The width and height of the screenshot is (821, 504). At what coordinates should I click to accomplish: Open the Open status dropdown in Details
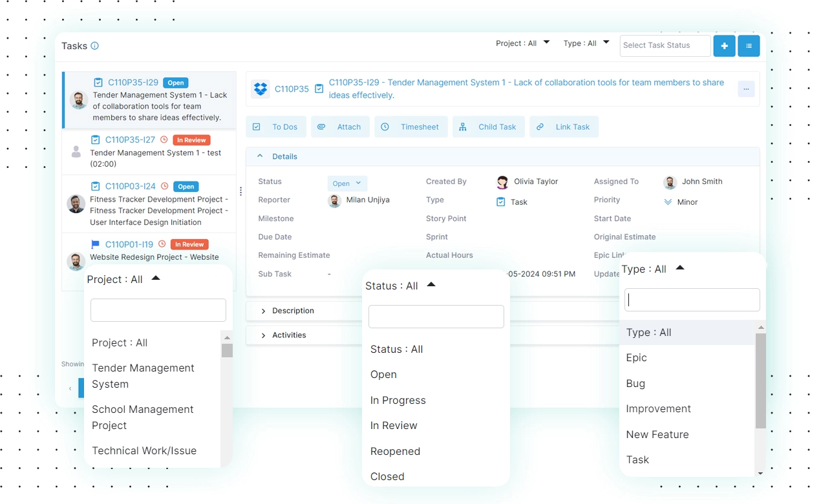coord(347,183)
